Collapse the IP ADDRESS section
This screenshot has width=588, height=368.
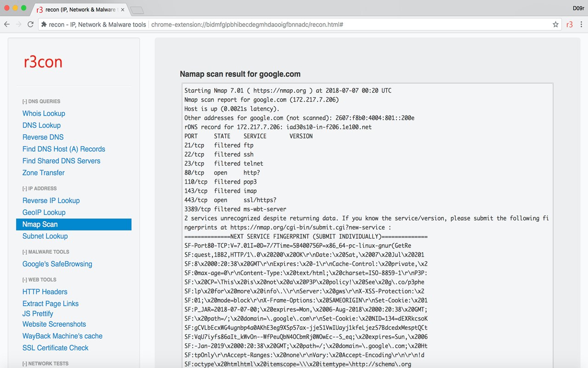[40, 189]
